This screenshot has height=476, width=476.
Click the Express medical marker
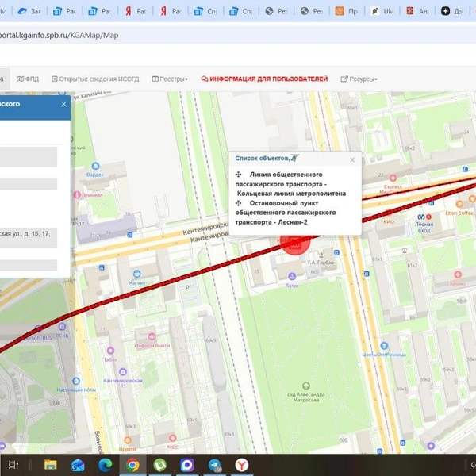point(393,178)
